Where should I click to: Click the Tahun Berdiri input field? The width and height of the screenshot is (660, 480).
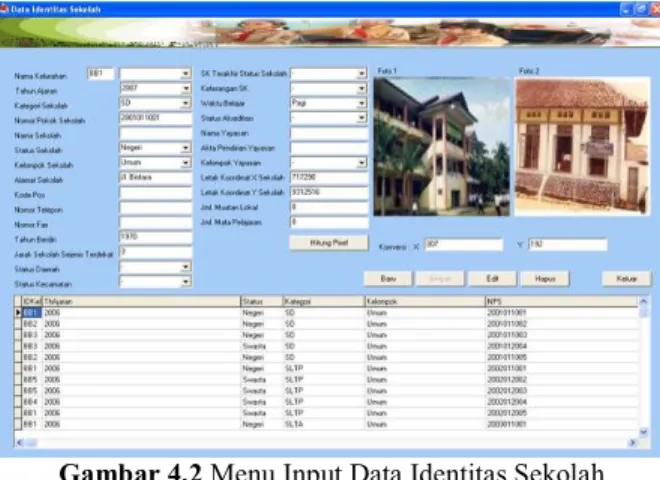(x=155, y=237)
